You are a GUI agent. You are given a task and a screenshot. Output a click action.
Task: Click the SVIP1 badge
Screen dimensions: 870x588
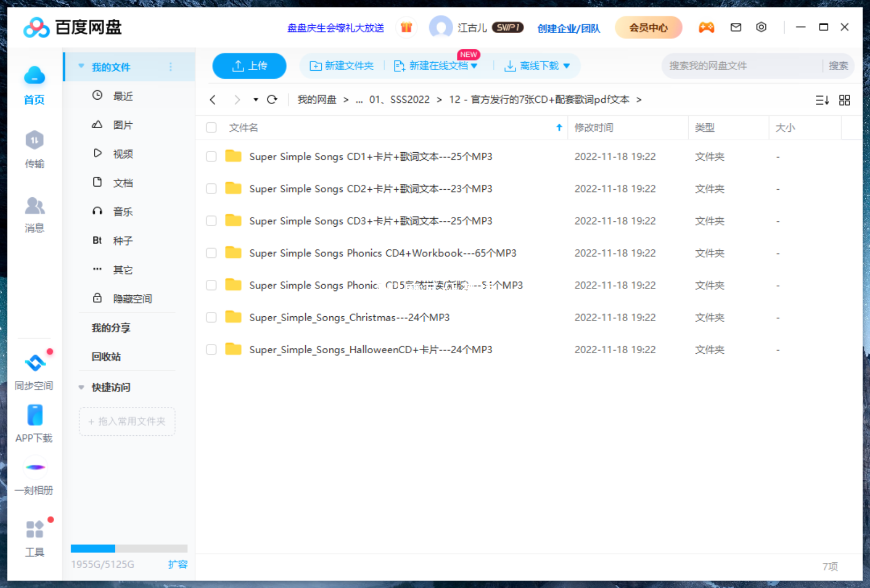[x=507, y=27]
